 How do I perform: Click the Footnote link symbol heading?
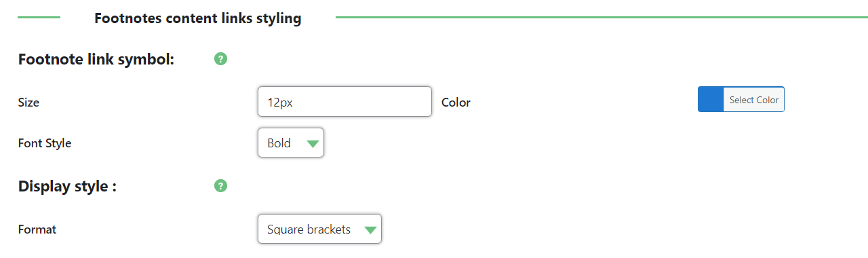[x=96, y=59]
